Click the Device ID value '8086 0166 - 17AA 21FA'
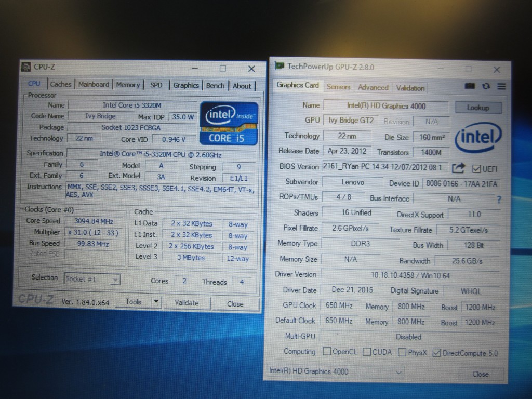Viewport: 532px width, 399px height. tap(461, 184)
